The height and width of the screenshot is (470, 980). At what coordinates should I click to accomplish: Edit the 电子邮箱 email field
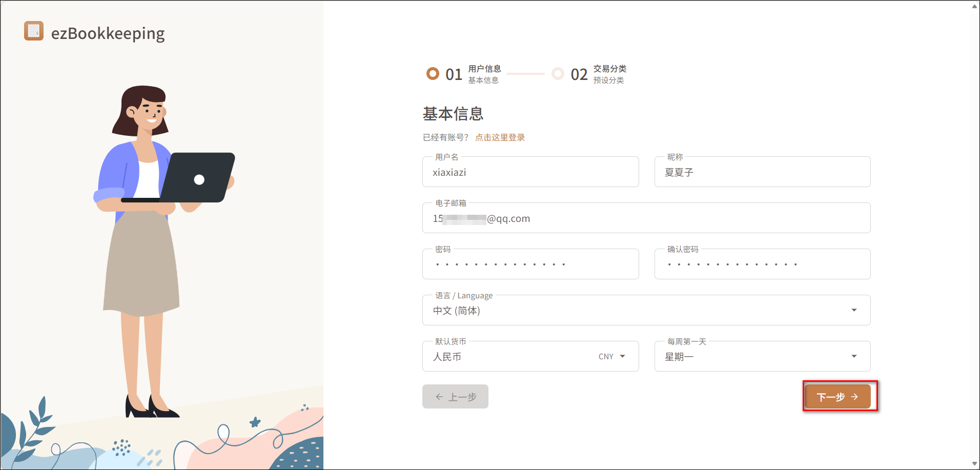[x=646, y=219]
